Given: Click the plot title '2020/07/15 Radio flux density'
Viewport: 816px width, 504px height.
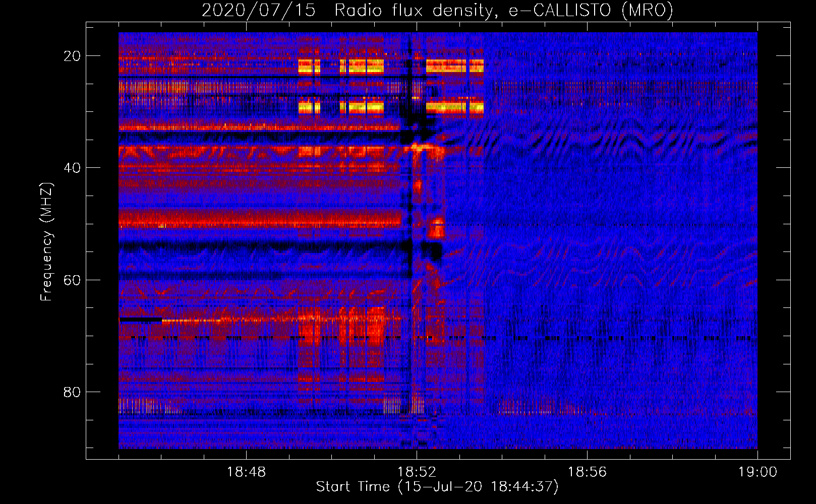Looking at the screenshot, I should (x=437, y=10).
